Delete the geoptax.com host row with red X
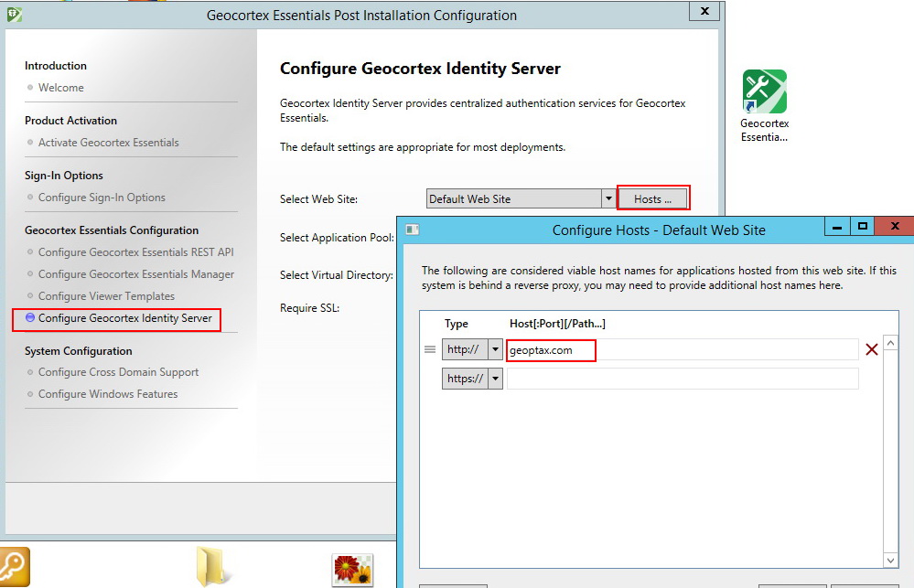The height and width of the screenshot is (588, 914). 871,349
